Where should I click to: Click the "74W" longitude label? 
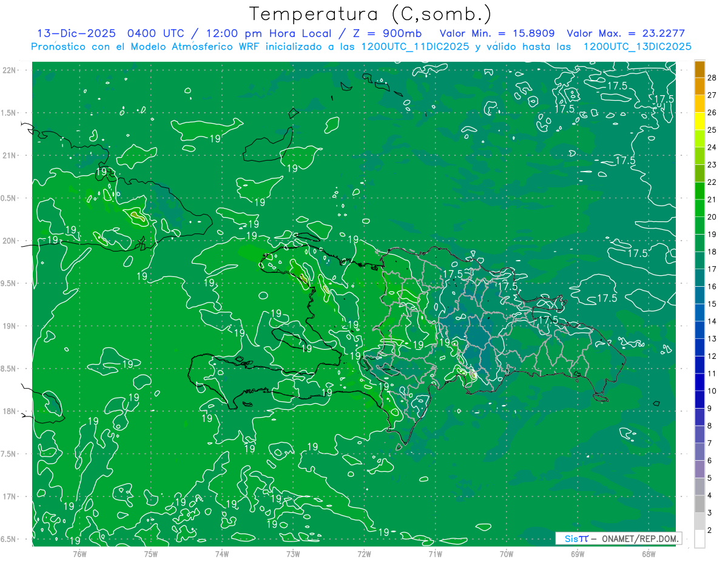point(222,554)
